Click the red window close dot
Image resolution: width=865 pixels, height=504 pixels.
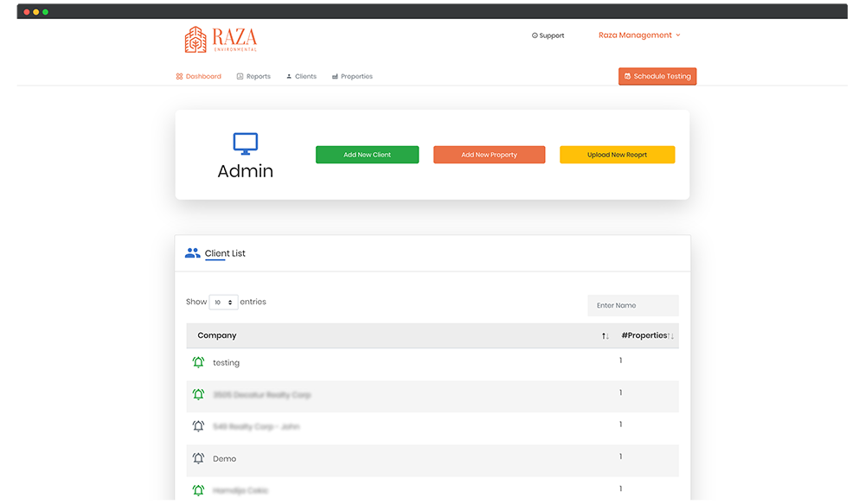point(27,11)
